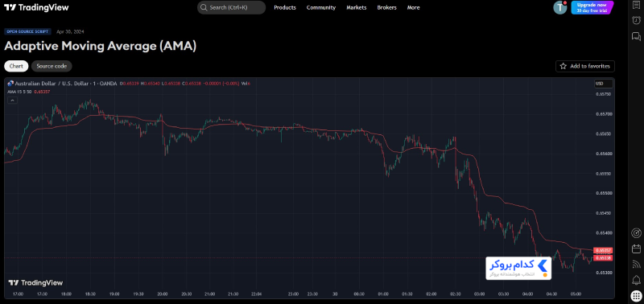Click the 17:00 time axis label
Viewport: 644px width, 304px height.
[x=18, y=294]
